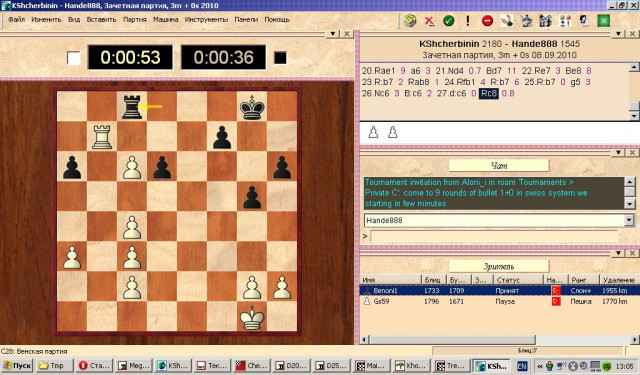Open Opera 'Ста...' taskbar button
640x375 pixels.
tap(94, 366)
